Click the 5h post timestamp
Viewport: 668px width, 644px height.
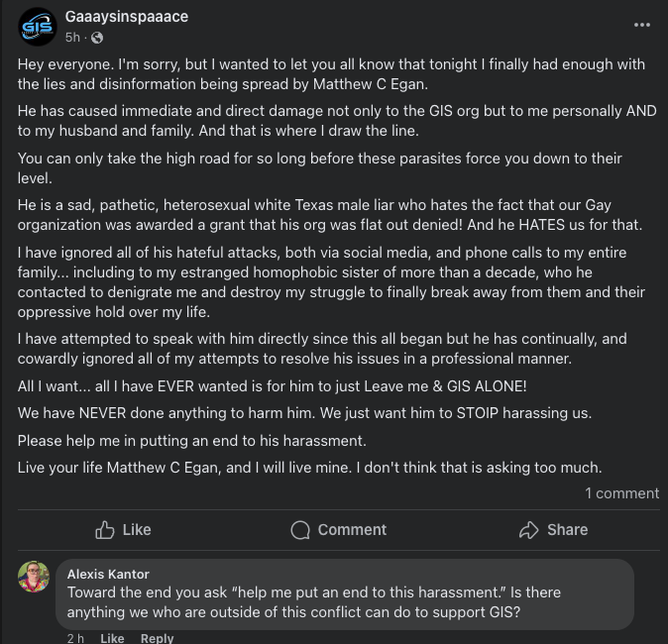pos(72,38)
